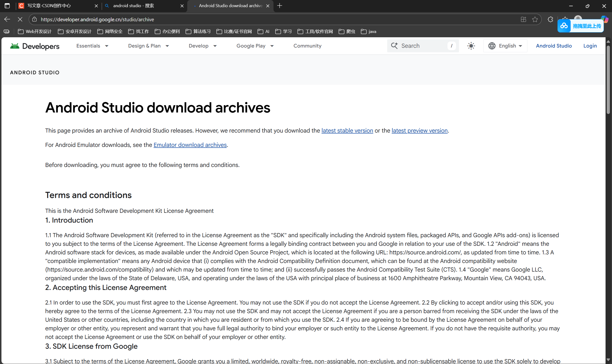Open the 工具/软件官网 bookmark folder

[315, 31]
